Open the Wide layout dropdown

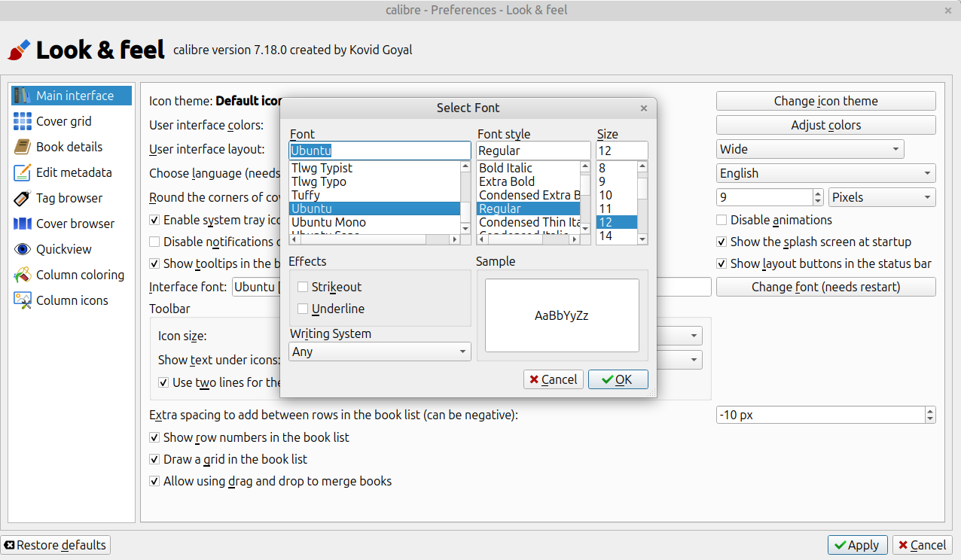pyautogui.click(x=810, y=149)
